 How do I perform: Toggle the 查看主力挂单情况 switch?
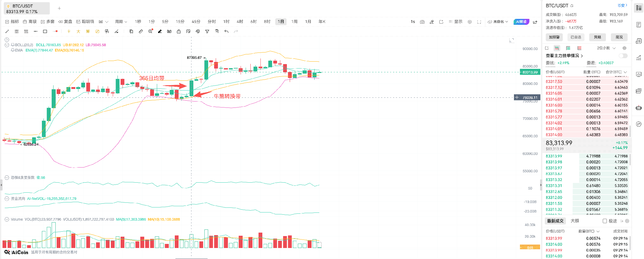pos(623,56)
